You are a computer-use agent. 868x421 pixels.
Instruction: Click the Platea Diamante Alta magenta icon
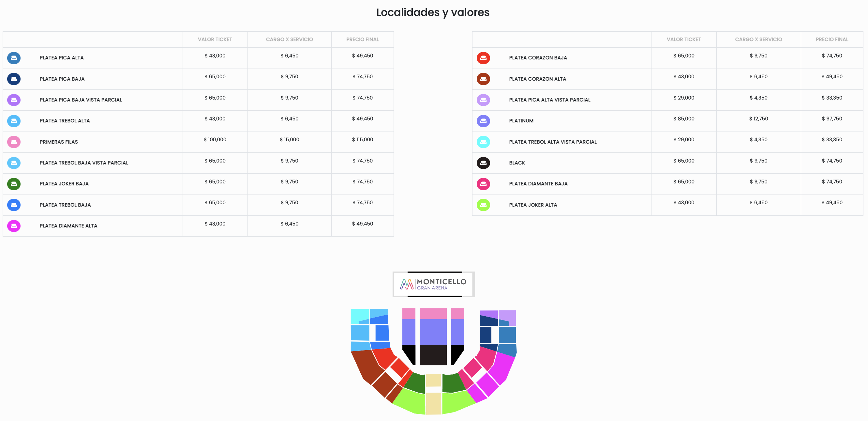(14, 226)
